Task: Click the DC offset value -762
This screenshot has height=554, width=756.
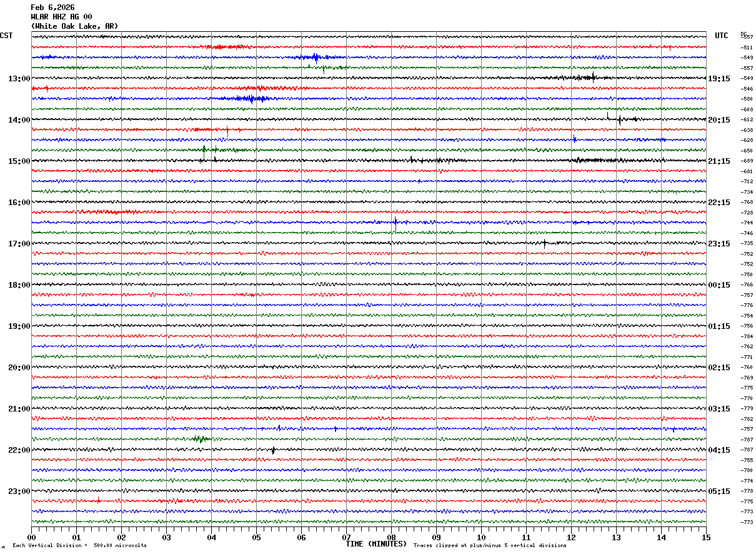Action: 747,346
